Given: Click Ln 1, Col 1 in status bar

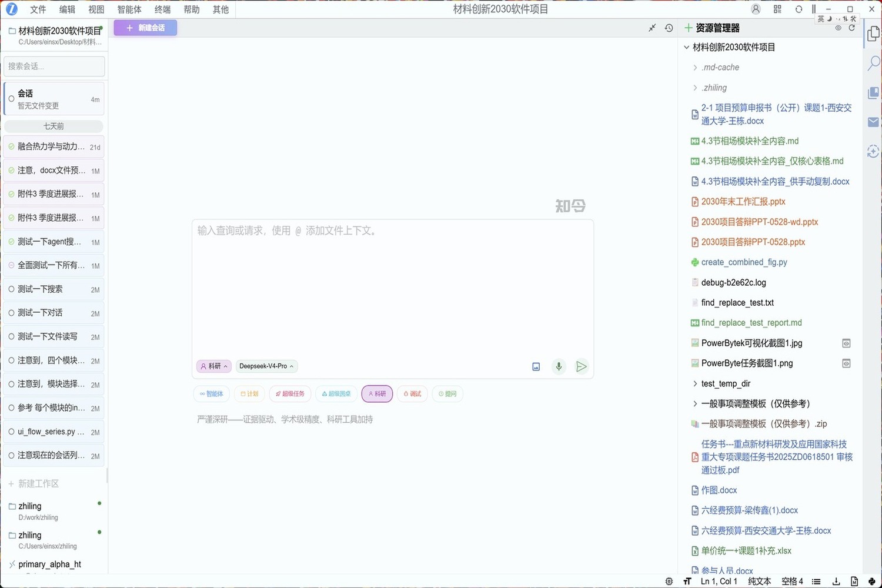Looking at the screenshot, I should [x=719, y=582].
